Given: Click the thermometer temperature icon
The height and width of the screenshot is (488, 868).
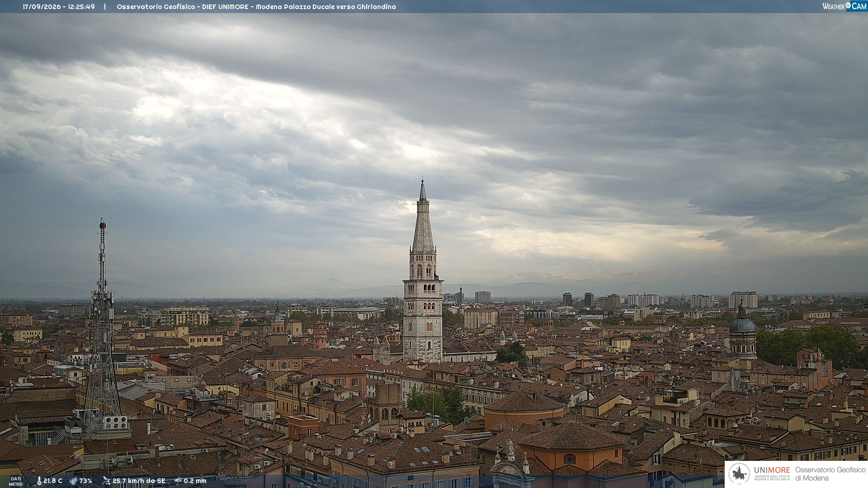Looking at the screenshot, I should (39, 481).
